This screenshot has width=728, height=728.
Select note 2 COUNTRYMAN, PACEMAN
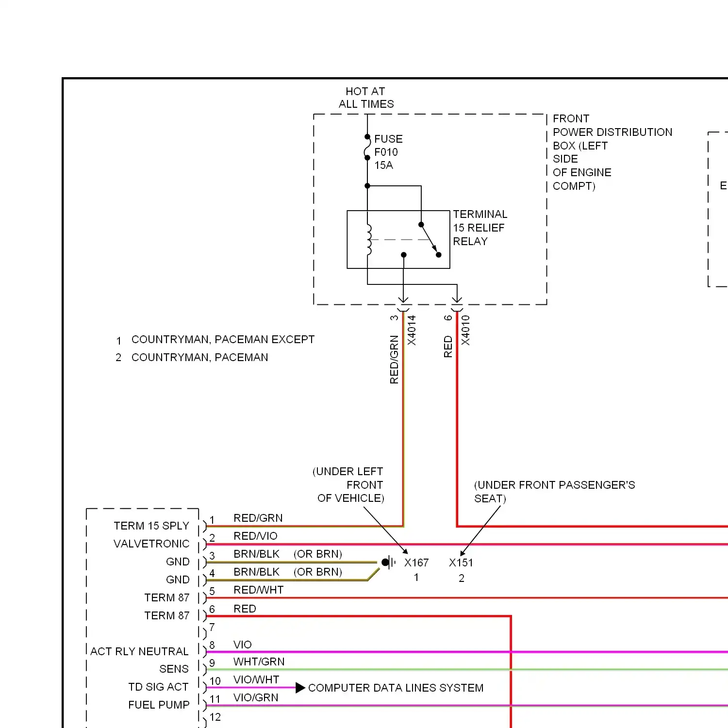[192, 357]
